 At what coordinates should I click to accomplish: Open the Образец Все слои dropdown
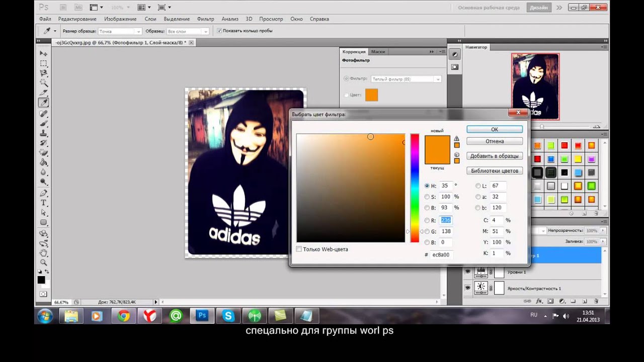tap(188, 31)
